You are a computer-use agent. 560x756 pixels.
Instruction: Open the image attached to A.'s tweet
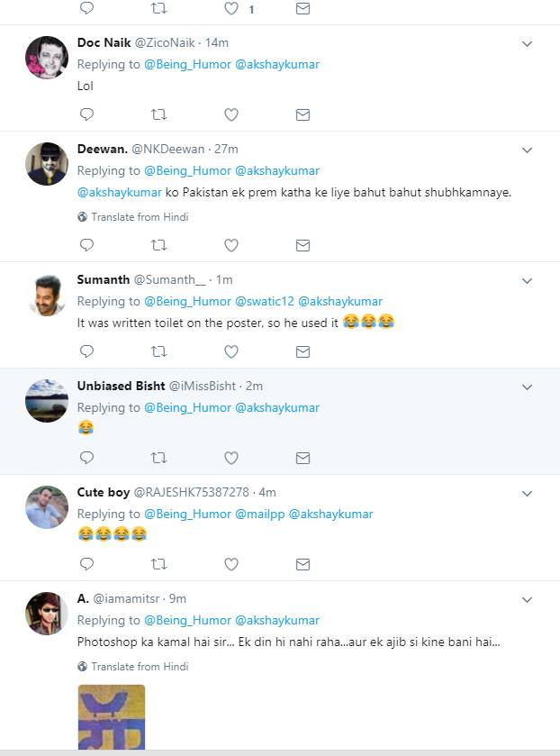(x=111, y=719)
